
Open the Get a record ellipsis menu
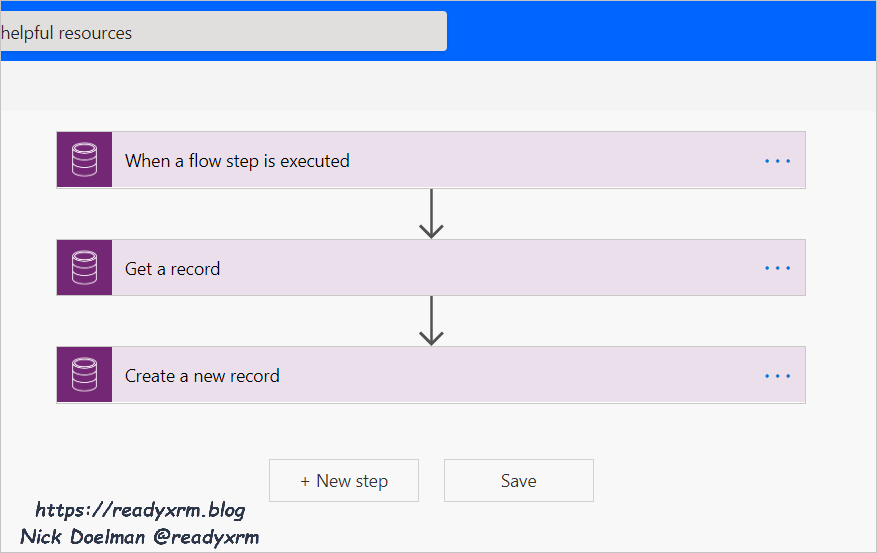pos(777,268)
